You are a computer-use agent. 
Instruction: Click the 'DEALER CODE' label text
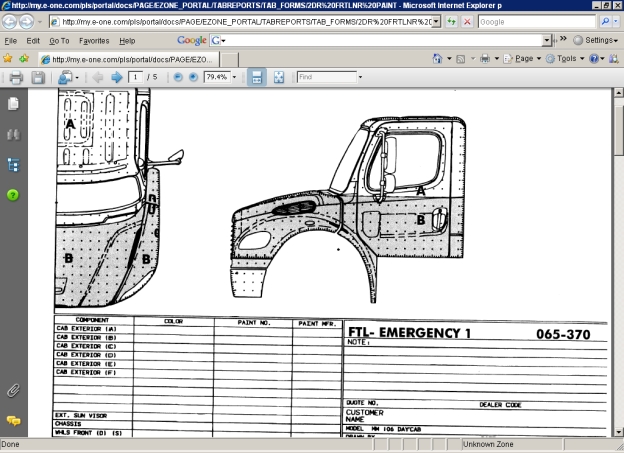click(500, 405)
